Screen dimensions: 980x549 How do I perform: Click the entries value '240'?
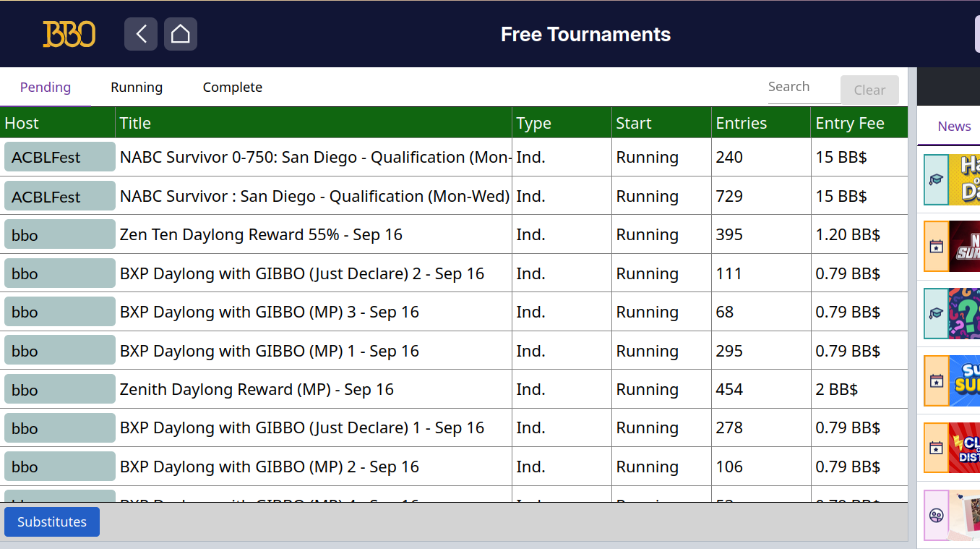click(729, 157)
